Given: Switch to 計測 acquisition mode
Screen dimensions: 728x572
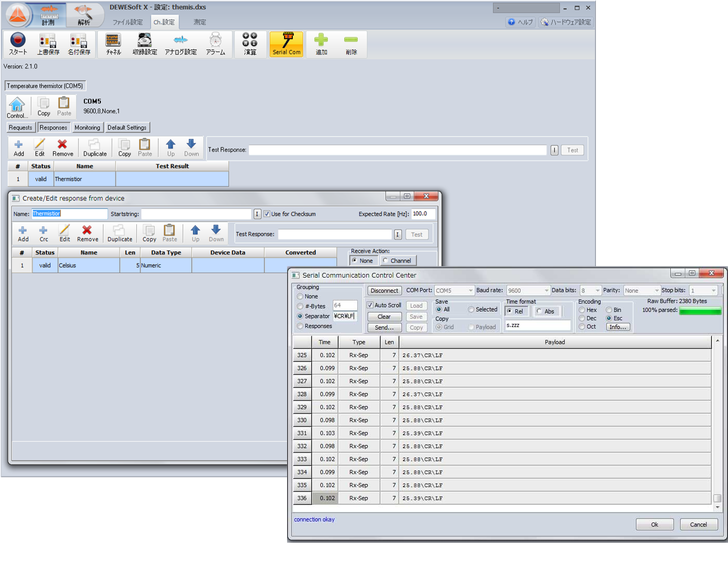Looking at the screenshot, I should pyautogui.click(x=48, y=15).
